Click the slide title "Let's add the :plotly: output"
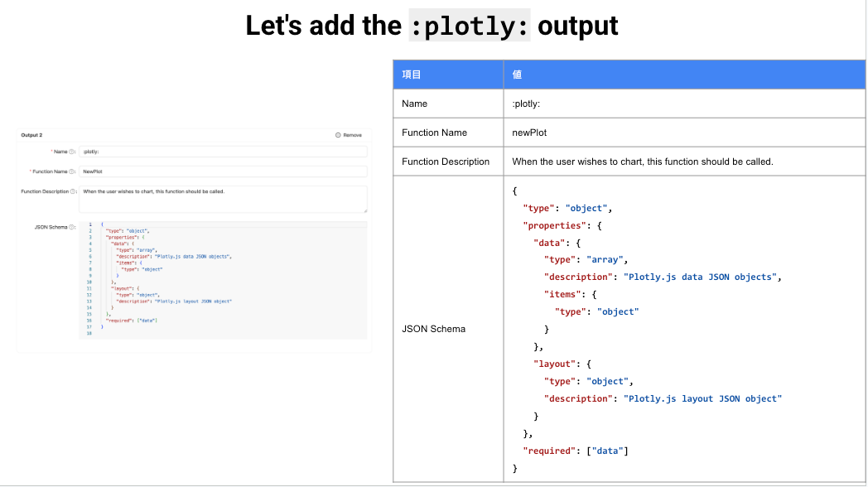Screen dimensions: 868x487 pos(432,26)
